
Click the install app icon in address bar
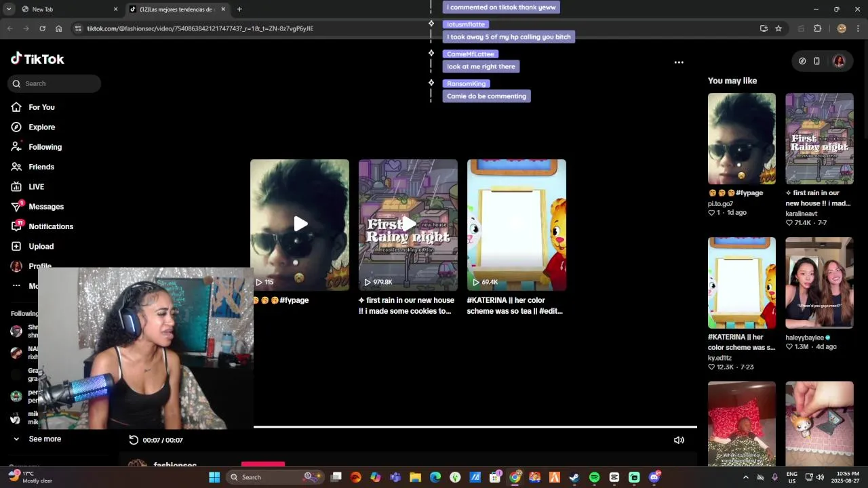(x=764, y=28)
